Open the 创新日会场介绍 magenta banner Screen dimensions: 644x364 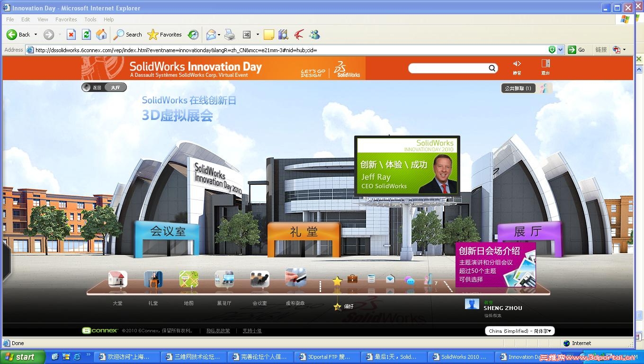tap(496, 264)
